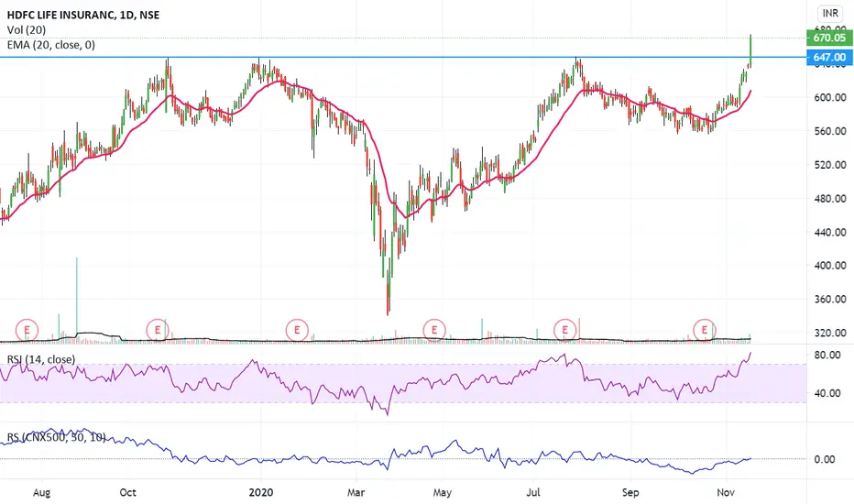Click the earnings marker near late October 2019

click(158, 330)
